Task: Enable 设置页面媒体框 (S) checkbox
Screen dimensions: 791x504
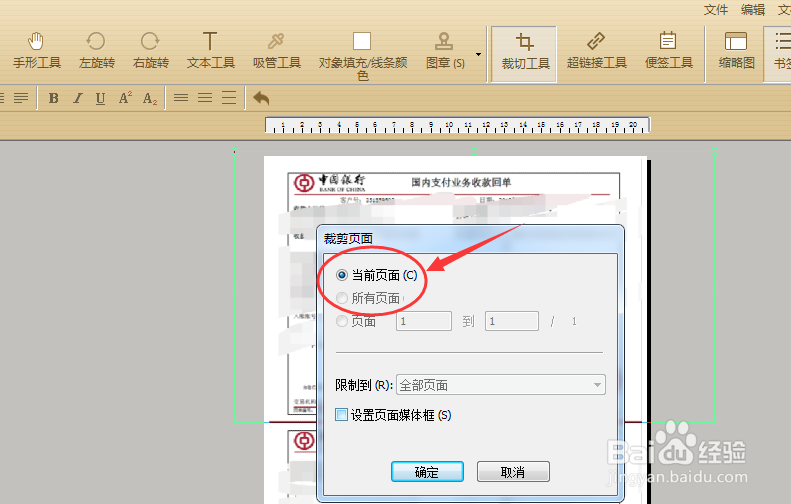Action: [x=342, y=415]
